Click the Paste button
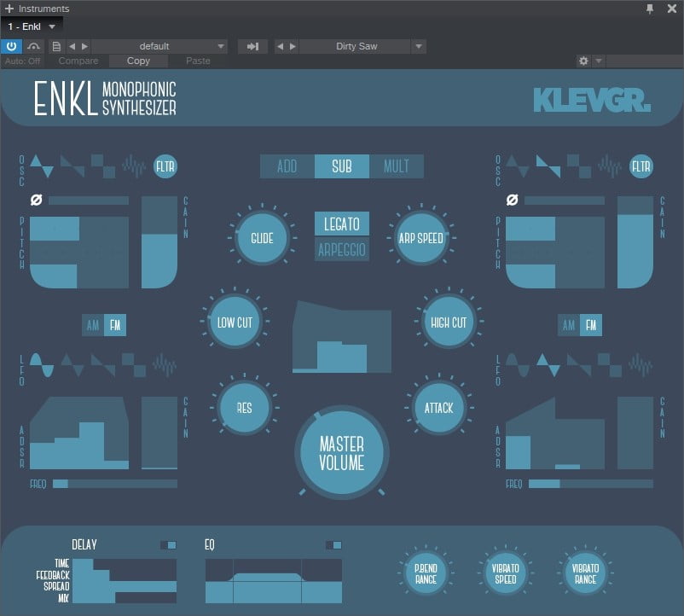Viewport: 684px width, 616px height. [198, 61]
